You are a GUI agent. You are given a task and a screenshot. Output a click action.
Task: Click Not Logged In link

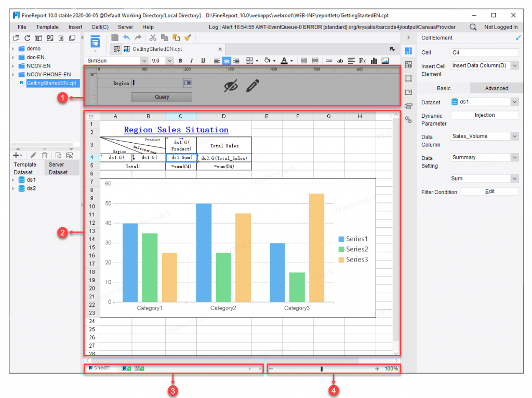(501, 27)
